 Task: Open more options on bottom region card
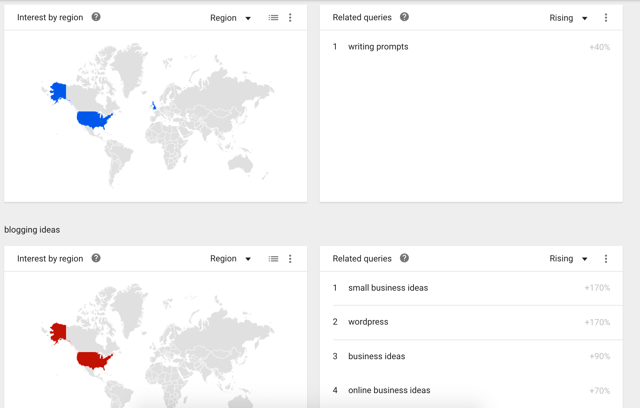291,259
